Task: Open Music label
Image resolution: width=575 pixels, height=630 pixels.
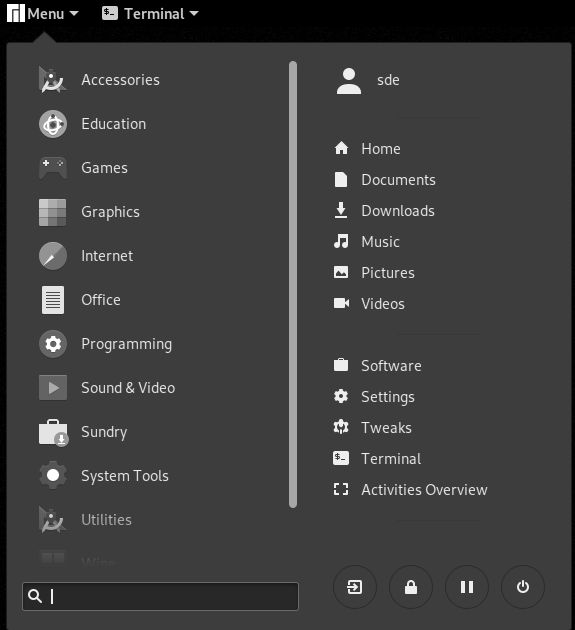Action: (380, 241)
